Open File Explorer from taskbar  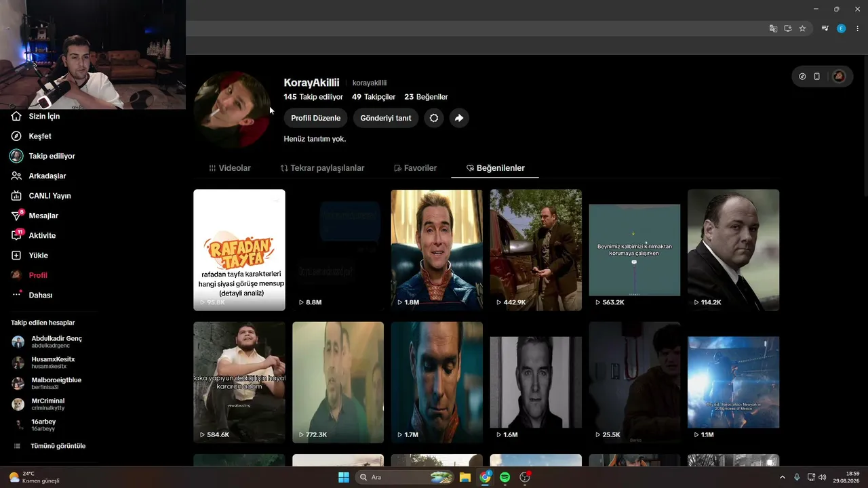tap(465, 477)
